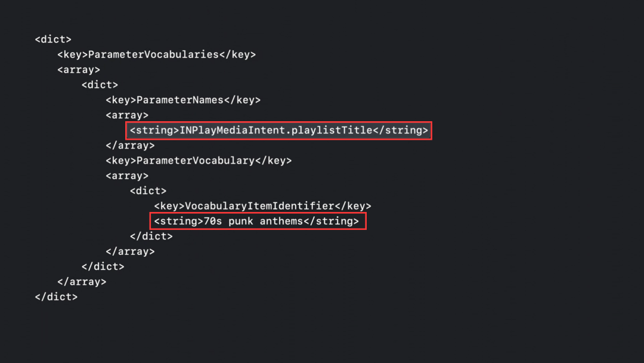The image size is (644, 363).
Task: Select the VocabularyItemIdentifier key line
Action: point(262,206)
